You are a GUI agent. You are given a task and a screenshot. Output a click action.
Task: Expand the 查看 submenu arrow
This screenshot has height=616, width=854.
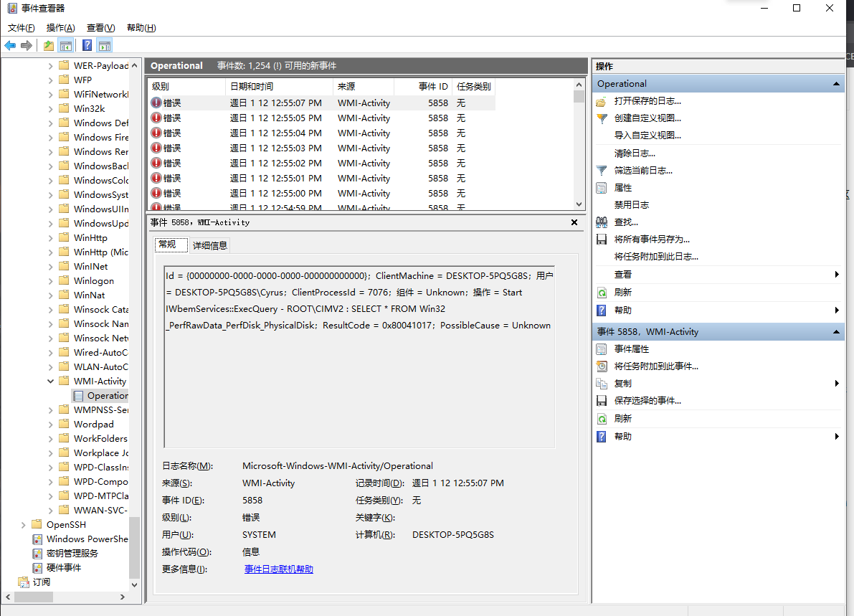point(837,275)
